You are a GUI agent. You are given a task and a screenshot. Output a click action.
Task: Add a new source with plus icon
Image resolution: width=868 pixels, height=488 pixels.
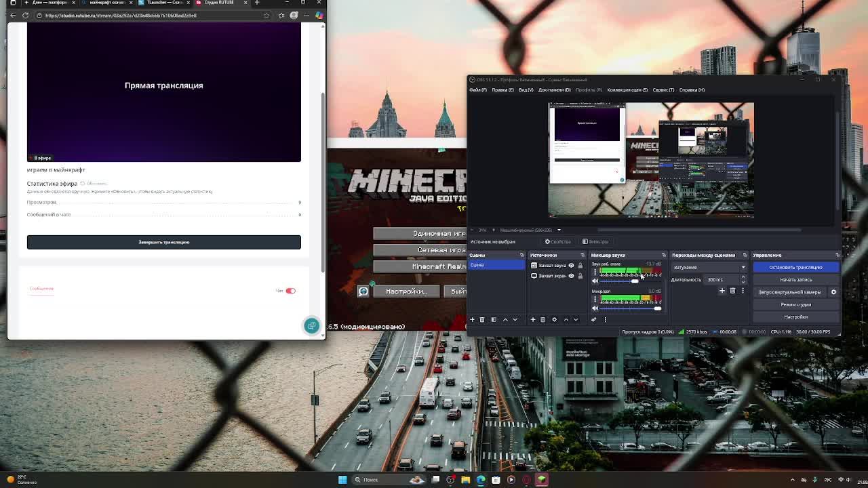pos(533,320)
